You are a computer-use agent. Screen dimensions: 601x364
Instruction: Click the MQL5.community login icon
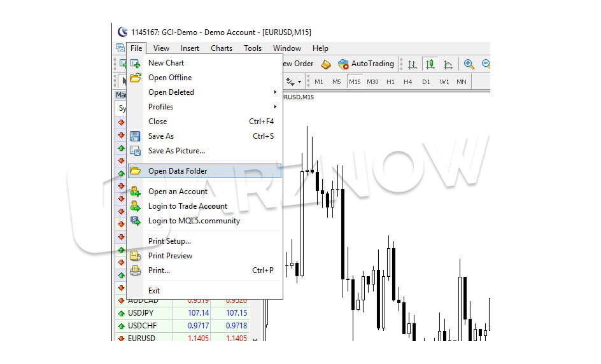pos(136,221)
